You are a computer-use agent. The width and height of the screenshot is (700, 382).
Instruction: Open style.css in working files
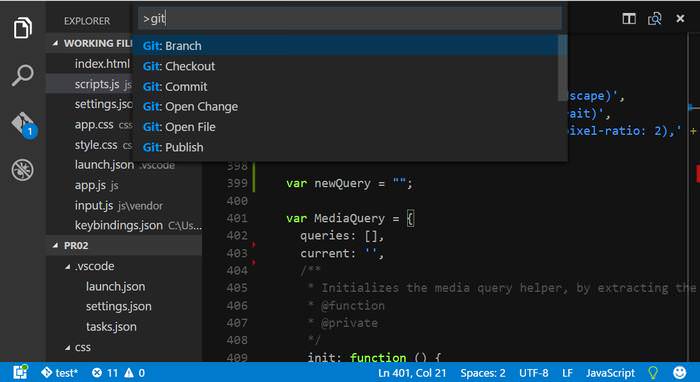click(x=96, y=145)
